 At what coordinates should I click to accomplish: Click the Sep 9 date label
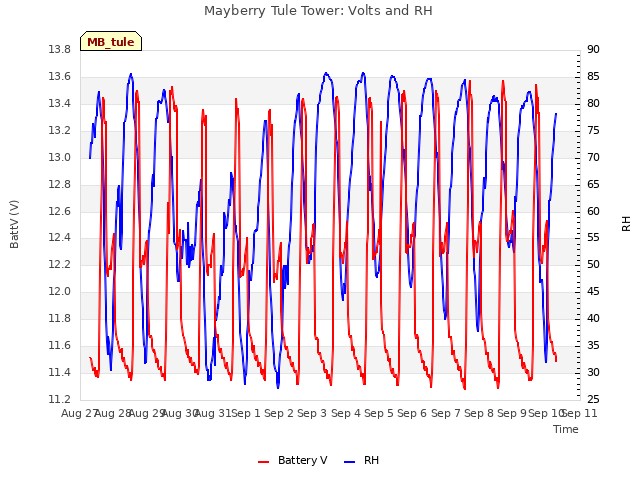click(512, 413)
